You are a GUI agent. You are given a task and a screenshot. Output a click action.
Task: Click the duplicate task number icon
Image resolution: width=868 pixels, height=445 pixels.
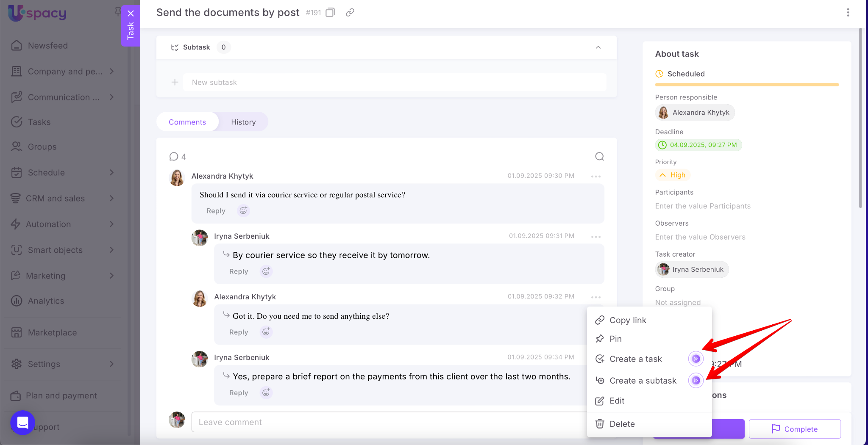coord(330,13)
